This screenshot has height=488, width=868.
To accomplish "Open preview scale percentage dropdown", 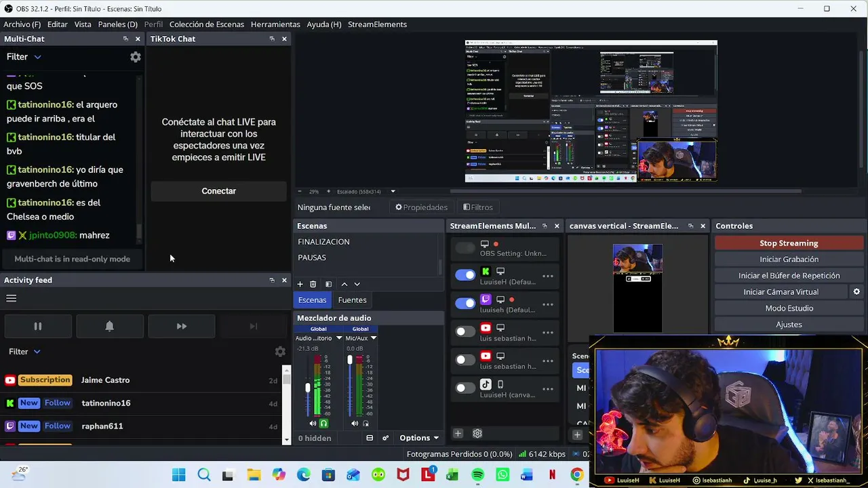I will coord(393,192).
